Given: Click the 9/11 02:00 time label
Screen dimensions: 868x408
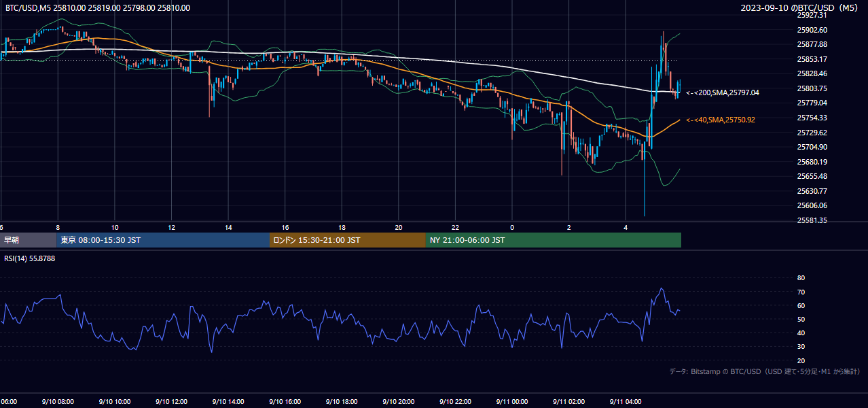Looking at the screenshot, I should pyautogui.click(x=568, y=402).
